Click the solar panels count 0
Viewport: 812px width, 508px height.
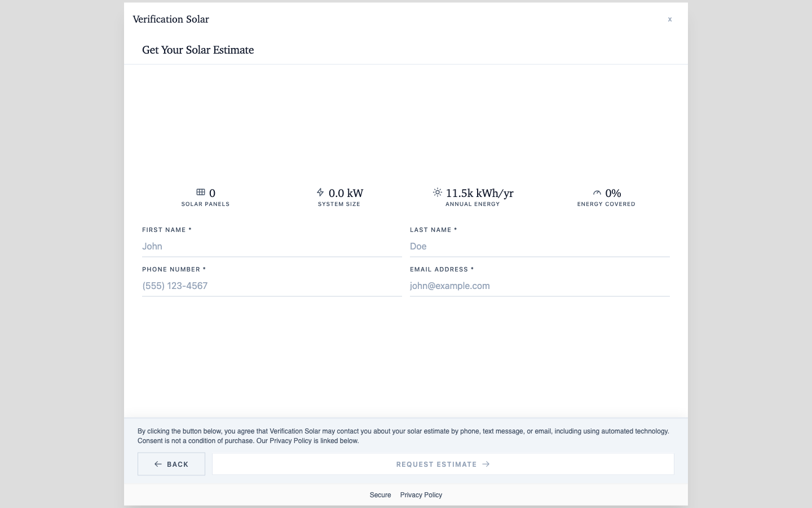212,193
